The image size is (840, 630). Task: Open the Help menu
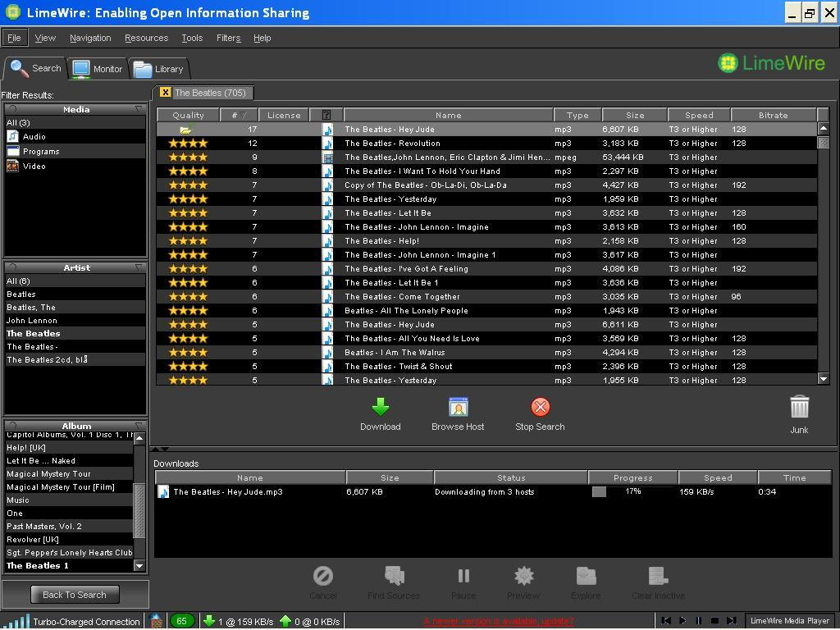tap(262, 38)
